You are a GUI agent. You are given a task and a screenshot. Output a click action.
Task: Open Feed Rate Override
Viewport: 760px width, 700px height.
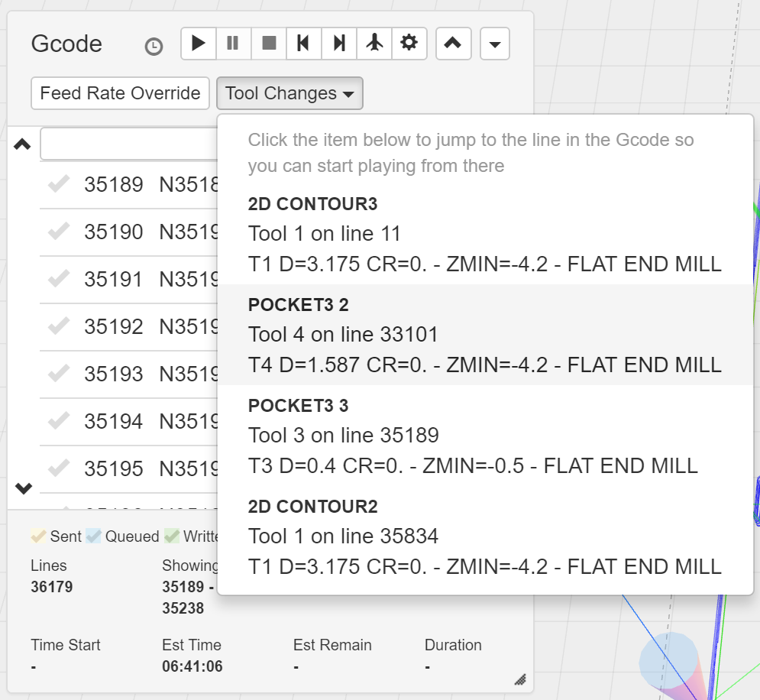[x=120, y=93]
